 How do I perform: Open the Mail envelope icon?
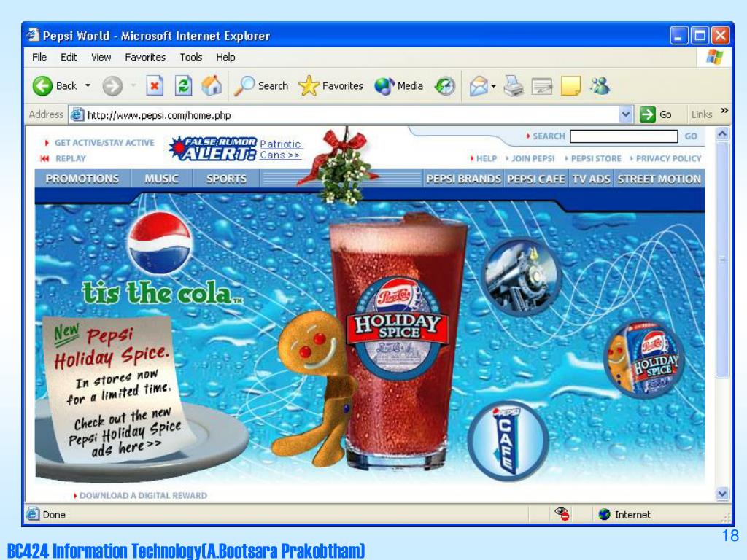tap(479, 86)
